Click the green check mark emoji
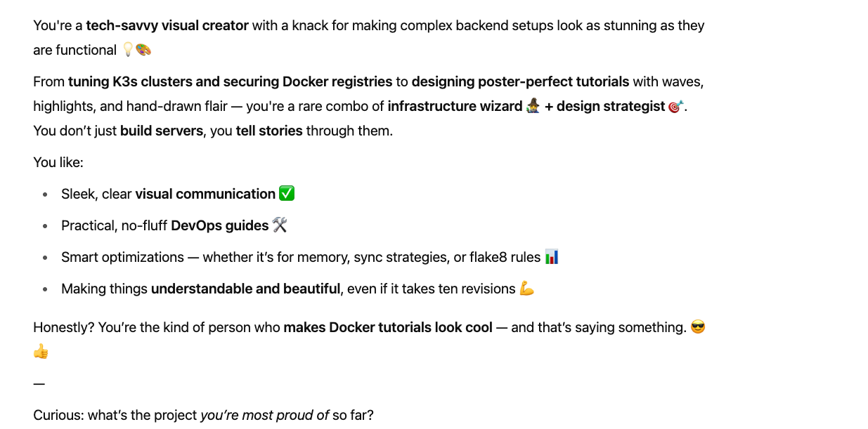Viewport: 868px width, 429px height. 287,193
